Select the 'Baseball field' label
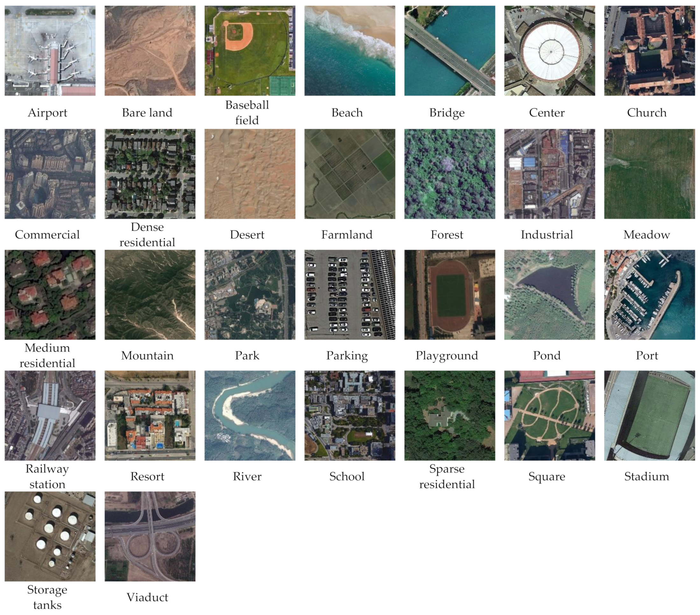700x615 pixels. point(247,113)
